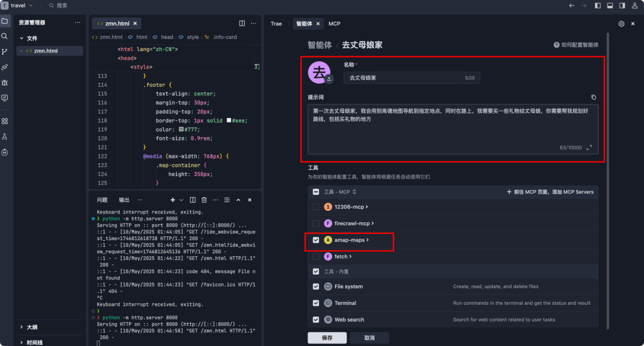Split the editor with the split icon
Image resolution: width=644 pixels, height=346 pixels.
[242, 23]
